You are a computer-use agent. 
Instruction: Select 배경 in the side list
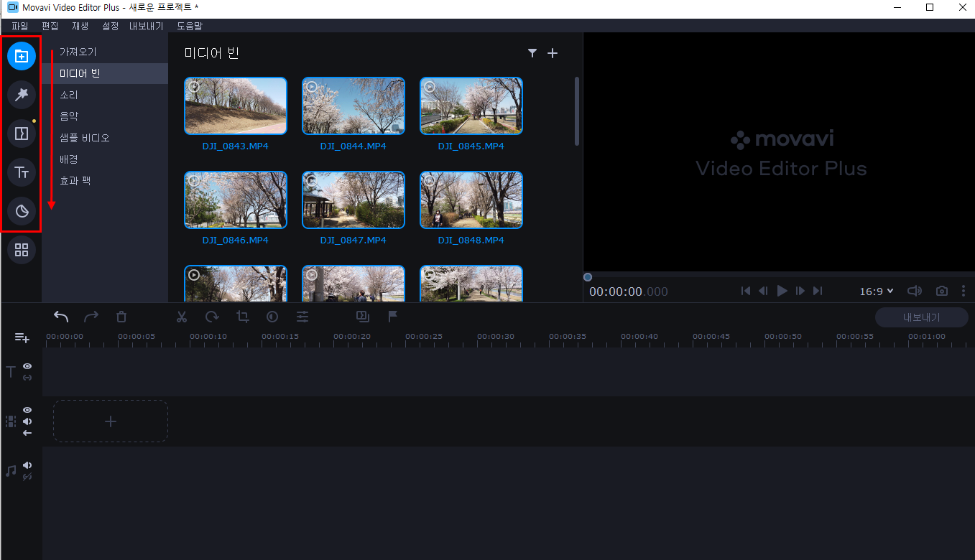(x=105, y=159)
